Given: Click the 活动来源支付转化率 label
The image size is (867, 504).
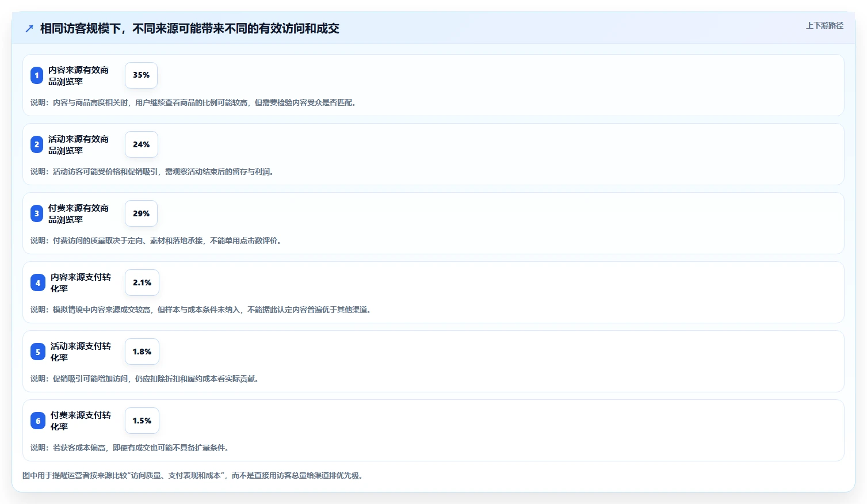Looking at the screenshot, I should pyautogui.click(x=81, y=352).
